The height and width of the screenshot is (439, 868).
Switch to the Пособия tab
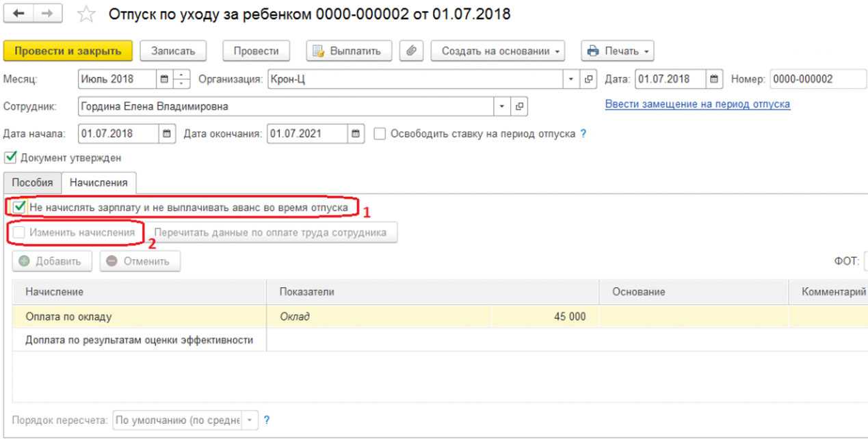pos(32,183)
